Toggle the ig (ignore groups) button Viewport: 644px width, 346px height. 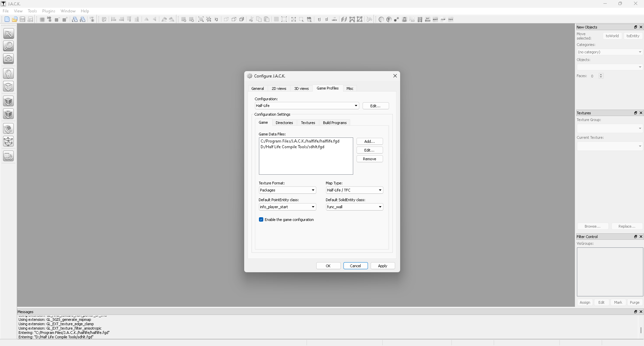tap(216, 19)
